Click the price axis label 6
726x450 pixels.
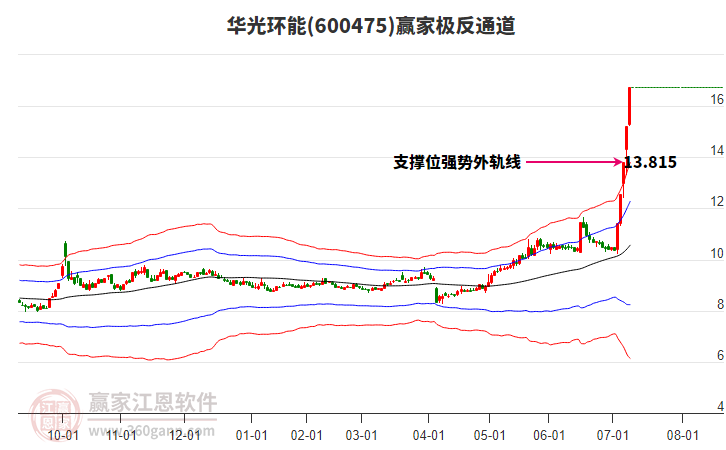[x=720, y=356]
